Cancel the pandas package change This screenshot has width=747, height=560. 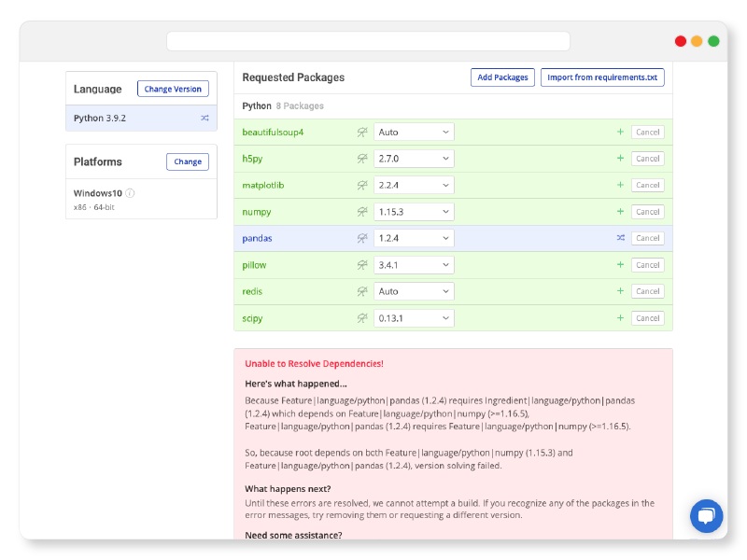point(648,238)
